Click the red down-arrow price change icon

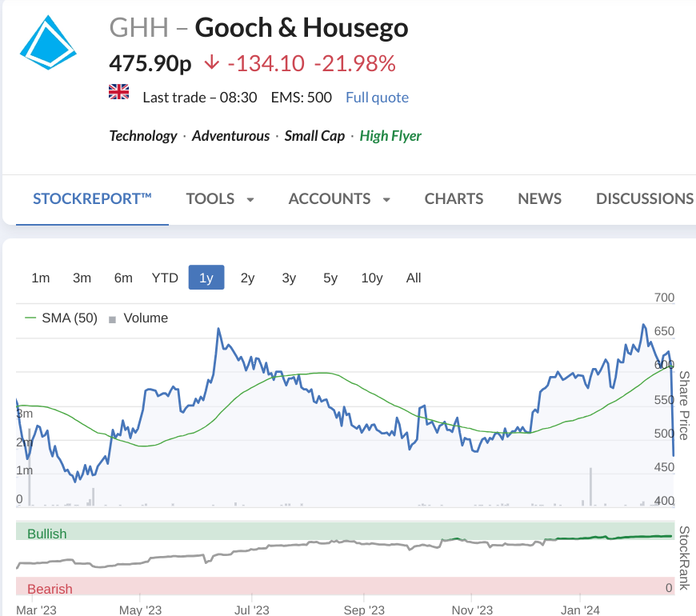(x=212, y=62)
